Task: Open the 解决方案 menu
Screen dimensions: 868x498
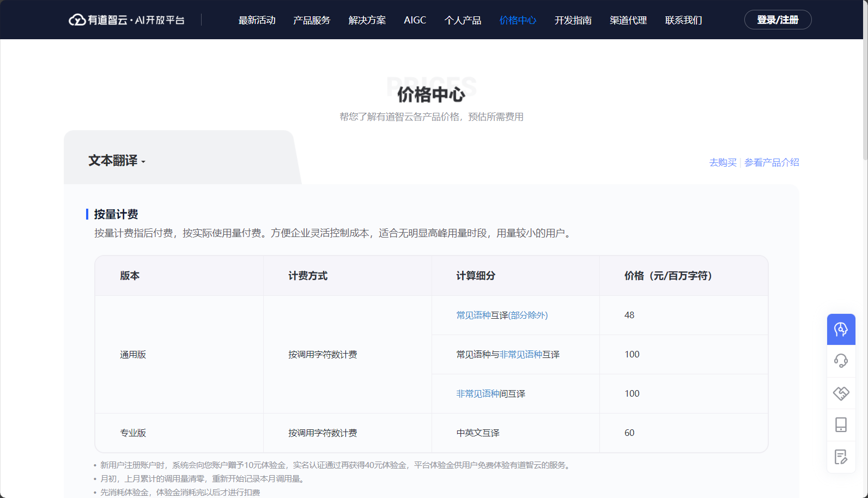Action: click(x=367, y=20)
